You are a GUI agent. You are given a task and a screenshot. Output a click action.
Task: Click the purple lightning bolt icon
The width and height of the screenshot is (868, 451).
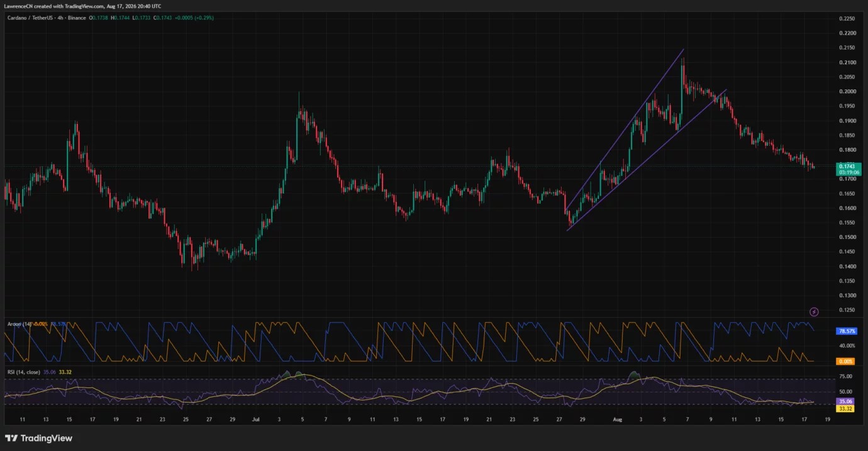click(x=814, y=311)
